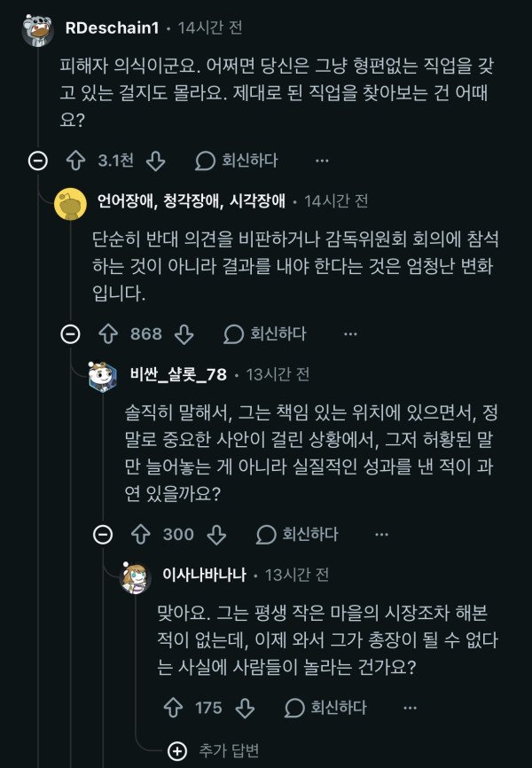532x768 pixels.
Task: Reply to RDeschain1's comment via 회신하다
Action: [236, 161]
